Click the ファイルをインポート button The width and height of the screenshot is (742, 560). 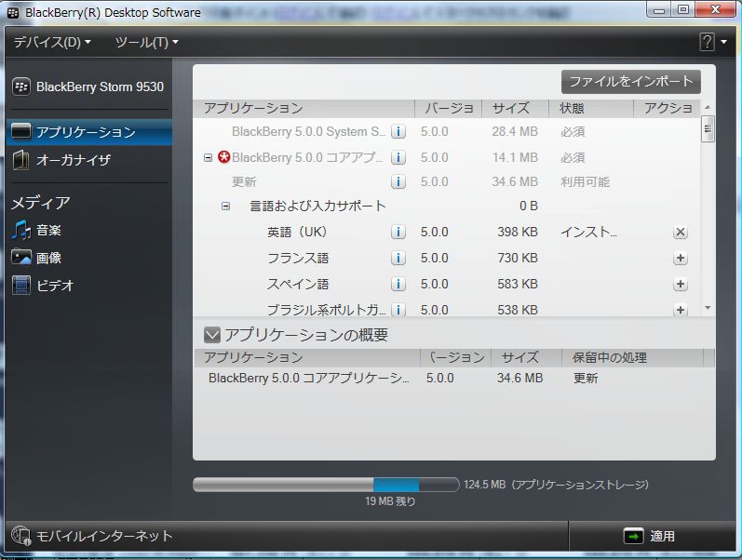click(x=631, y=82)
